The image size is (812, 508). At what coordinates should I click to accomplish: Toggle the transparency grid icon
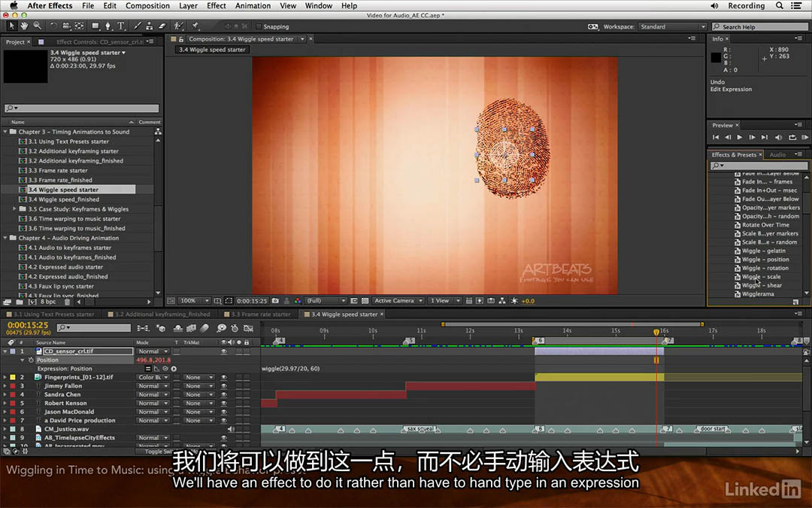(365, 300)
